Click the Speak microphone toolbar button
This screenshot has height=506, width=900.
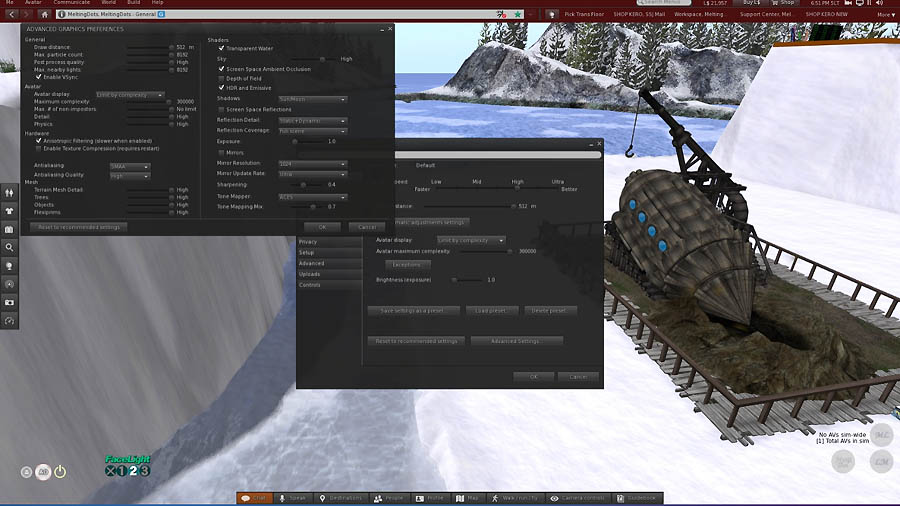pos(293,499)
